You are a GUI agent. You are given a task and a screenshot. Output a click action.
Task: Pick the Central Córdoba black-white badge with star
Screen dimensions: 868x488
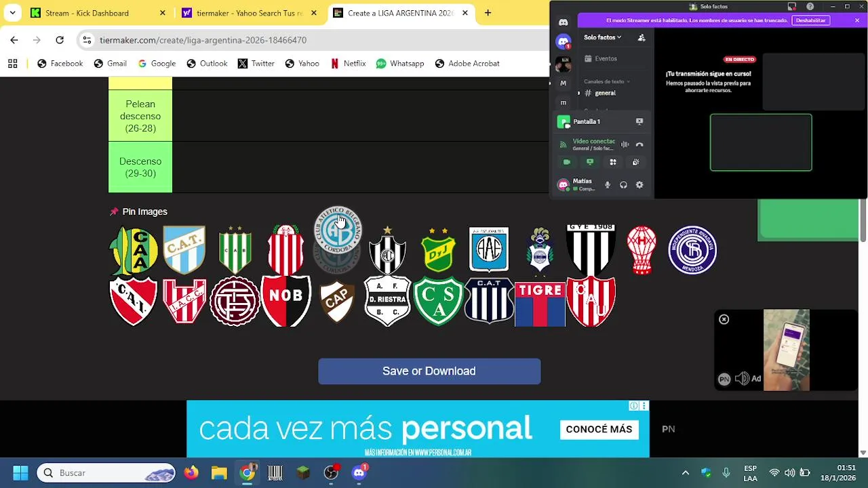[x=387, y=250]
